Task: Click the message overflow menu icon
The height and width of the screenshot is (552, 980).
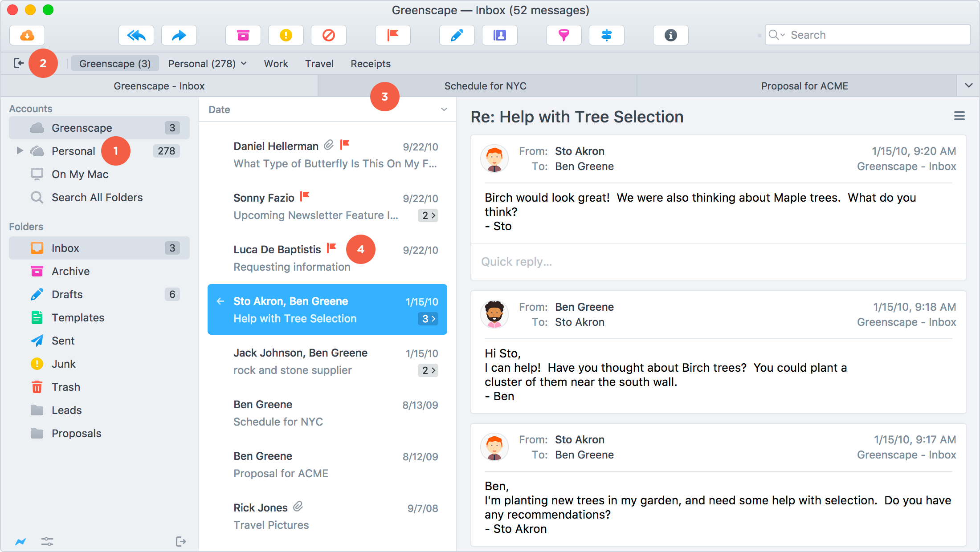Action: (959, 116)
